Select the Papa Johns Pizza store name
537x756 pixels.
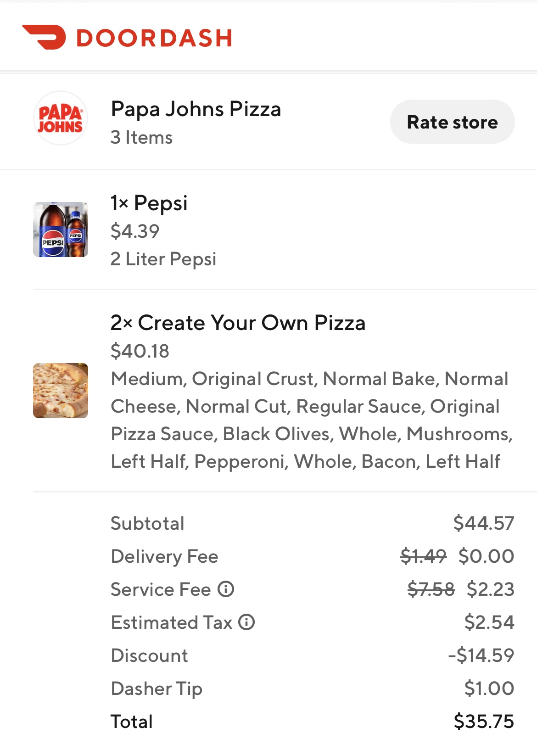(x=196, y=109)
